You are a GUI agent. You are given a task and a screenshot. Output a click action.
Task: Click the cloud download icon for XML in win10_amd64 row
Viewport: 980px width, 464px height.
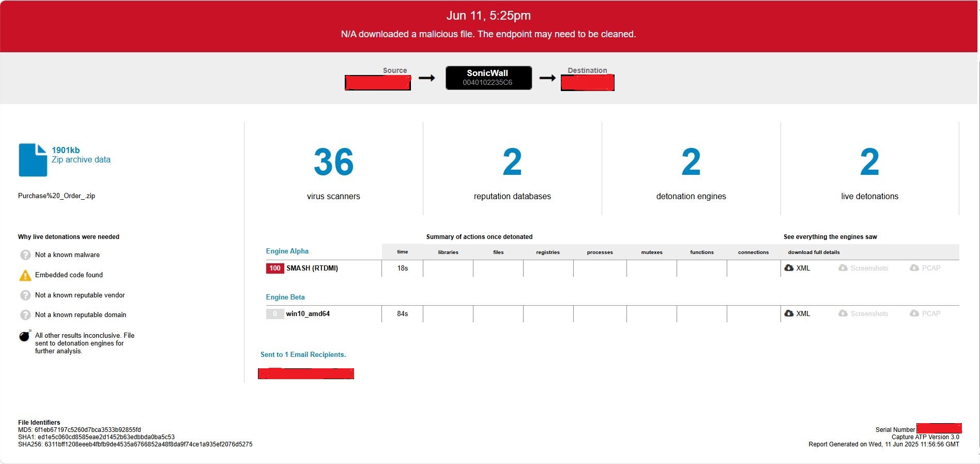(789, 313)
